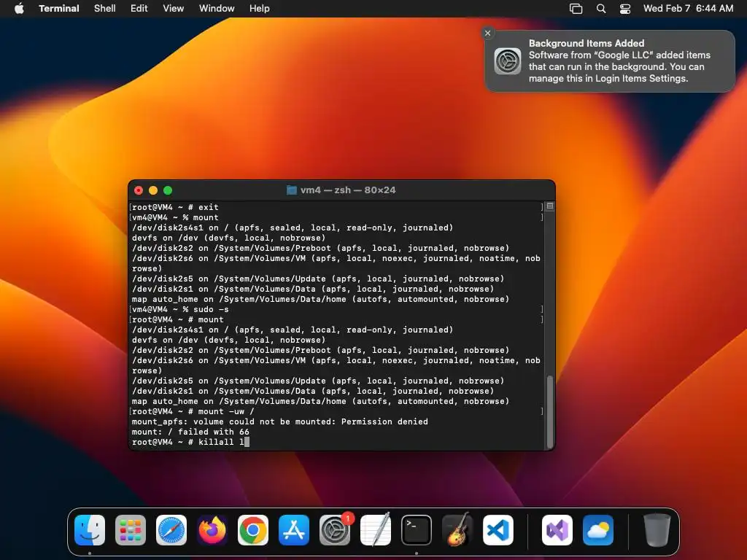Open the Window menu
Image resolution: width=747 pixels, height=560 pixels.
coord(217,9)
